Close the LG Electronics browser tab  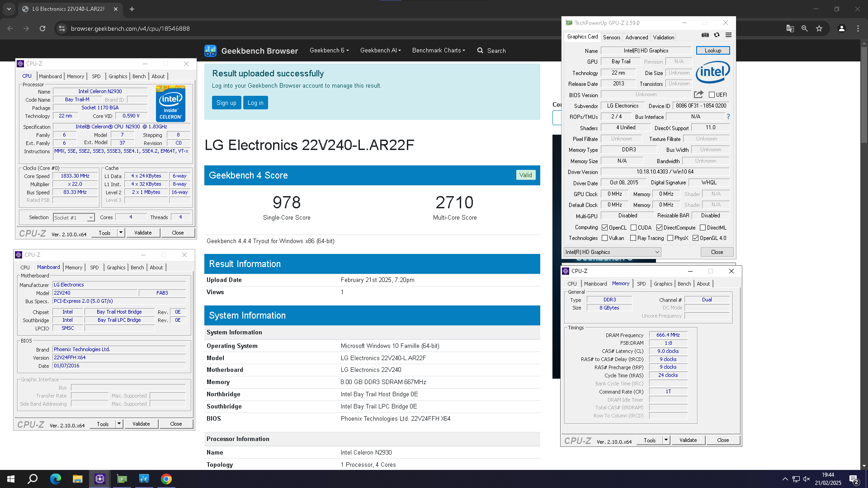(x=116, y=9)
